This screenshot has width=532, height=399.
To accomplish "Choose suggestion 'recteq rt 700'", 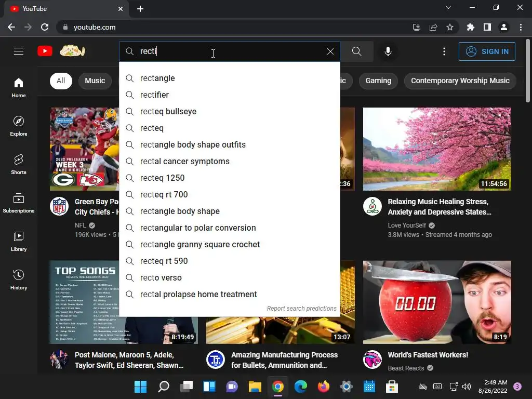I will 230,194.
